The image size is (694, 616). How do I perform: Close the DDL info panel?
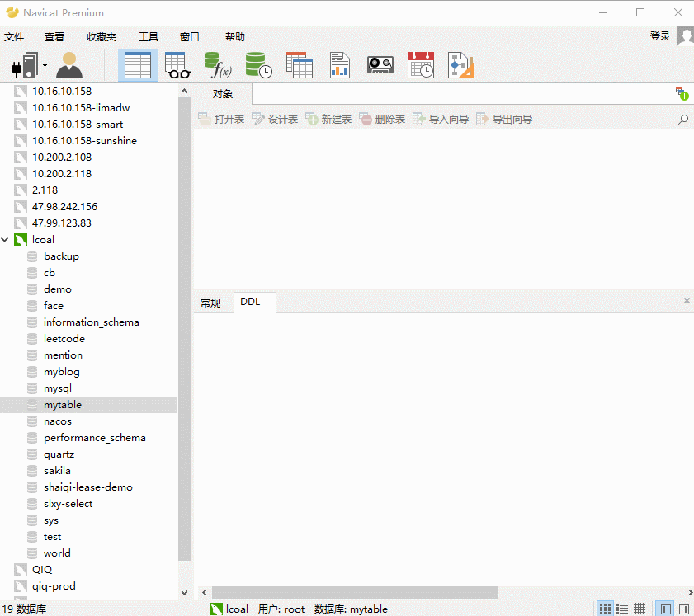point(687,301)
